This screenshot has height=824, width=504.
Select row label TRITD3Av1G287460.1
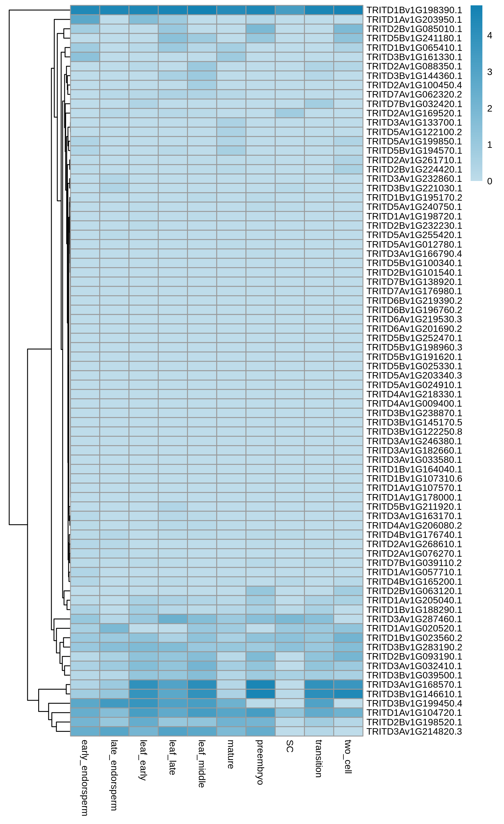pos(414,619)
